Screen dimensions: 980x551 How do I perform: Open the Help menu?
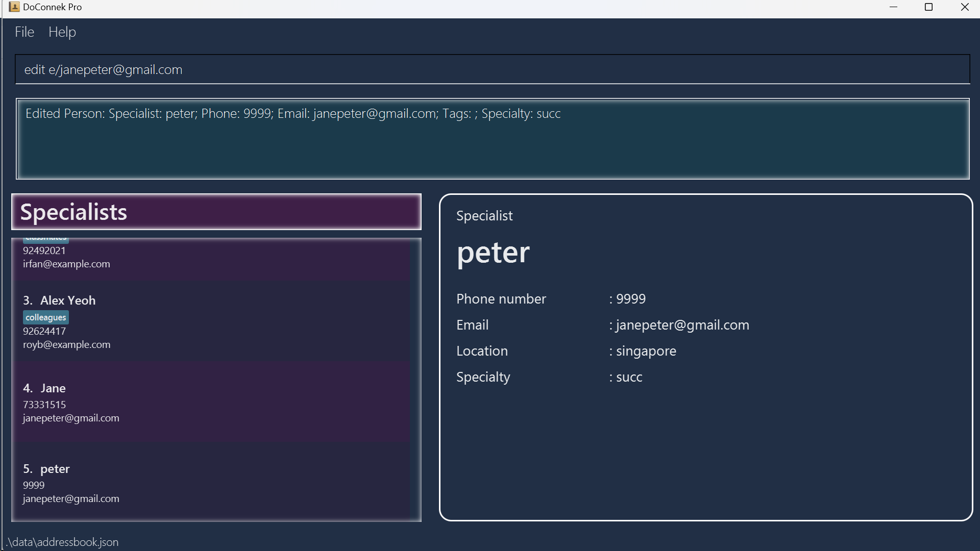[x=62, y=32]
